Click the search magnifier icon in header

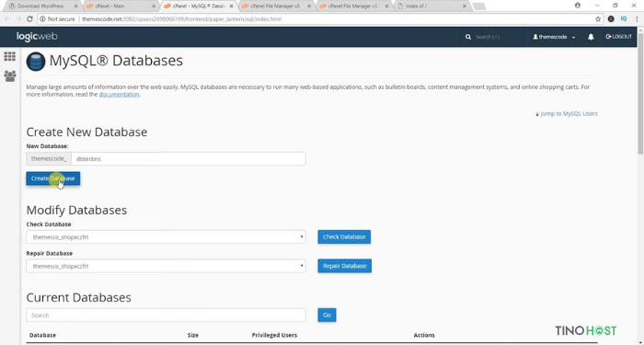[x=467, y=37]
